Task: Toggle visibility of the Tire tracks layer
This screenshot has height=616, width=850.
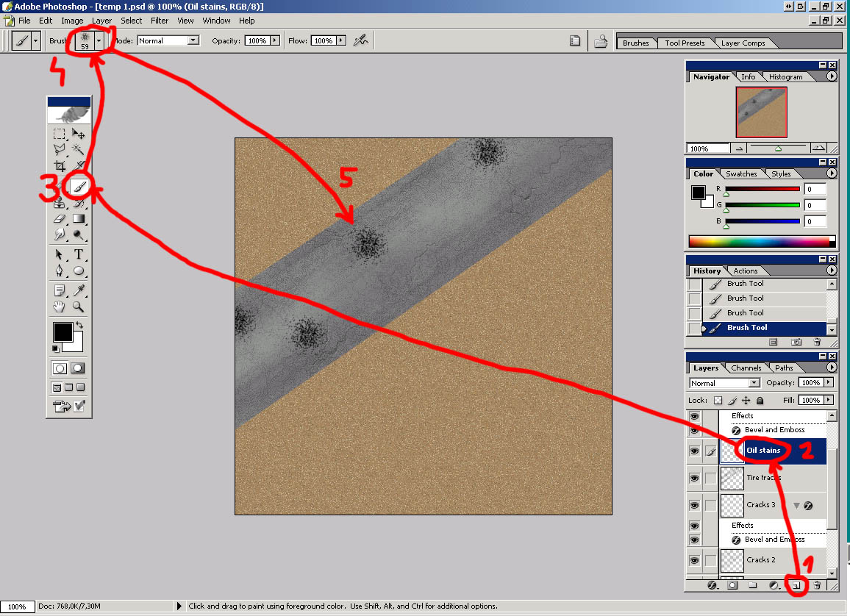Action: pos(694,479)
